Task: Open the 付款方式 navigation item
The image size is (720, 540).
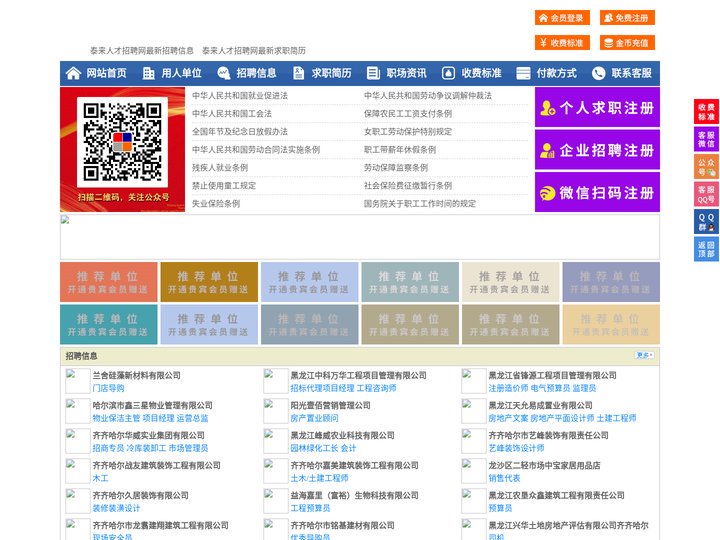Action: click(x=557, y=73)
